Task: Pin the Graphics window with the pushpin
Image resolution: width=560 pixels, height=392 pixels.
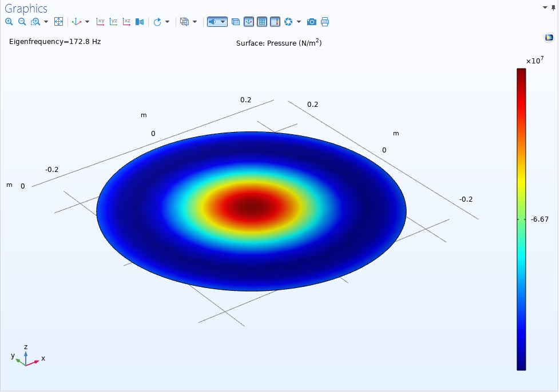Action: 554,7
